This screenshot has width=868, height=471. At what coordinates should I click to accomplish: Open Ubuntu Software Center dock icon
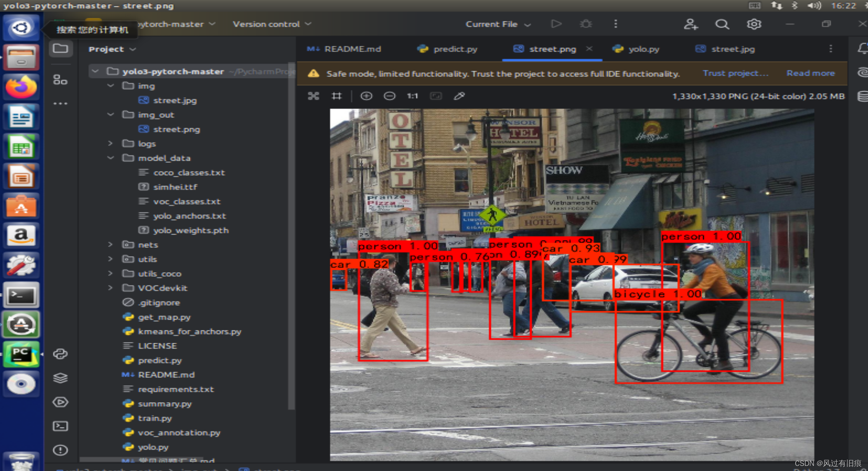[x=21, y=206]
